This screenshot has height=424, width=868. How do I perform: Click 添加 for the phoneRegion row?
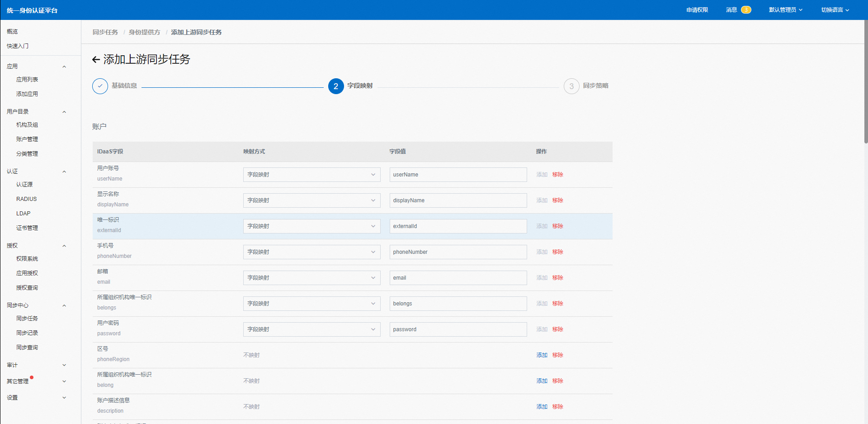click(x=542, y=355)
